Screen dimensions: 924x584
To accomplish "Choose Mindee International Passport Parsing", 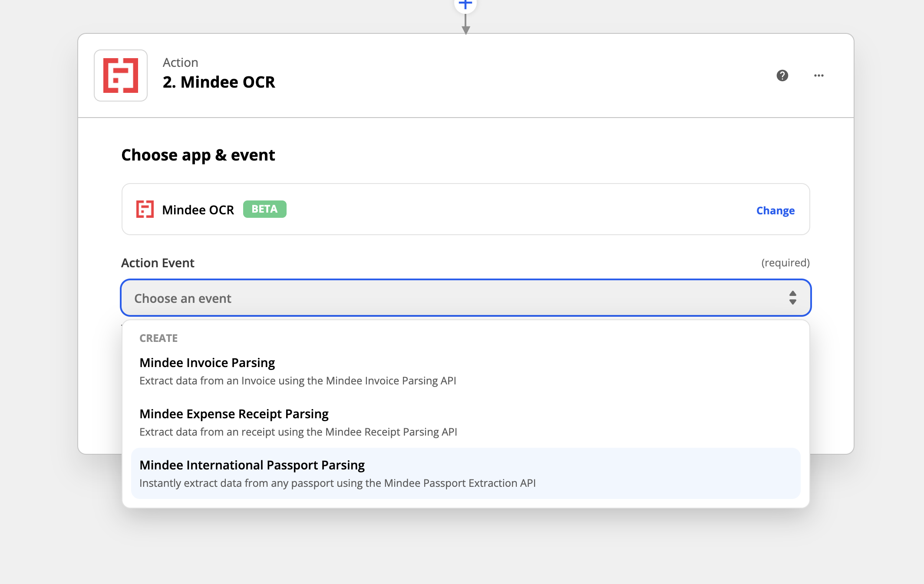I will [x=252, y=465].
